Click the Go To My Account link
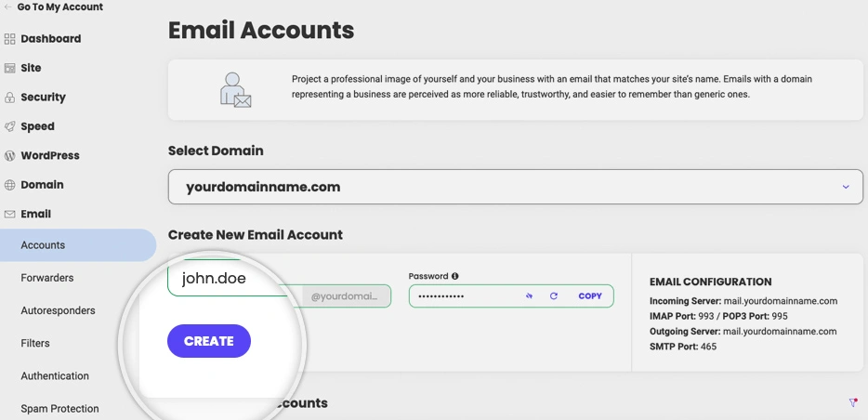 pos(59,7)
